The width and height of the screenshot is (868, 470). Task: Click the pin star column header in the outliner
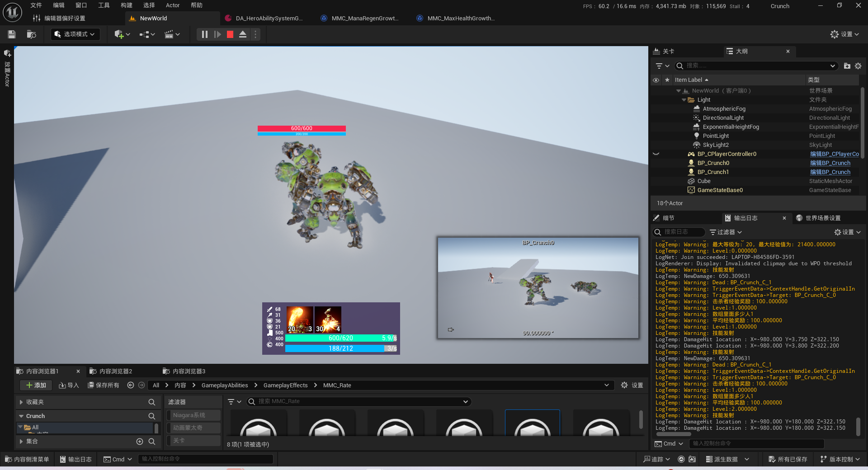click(667, 80)
